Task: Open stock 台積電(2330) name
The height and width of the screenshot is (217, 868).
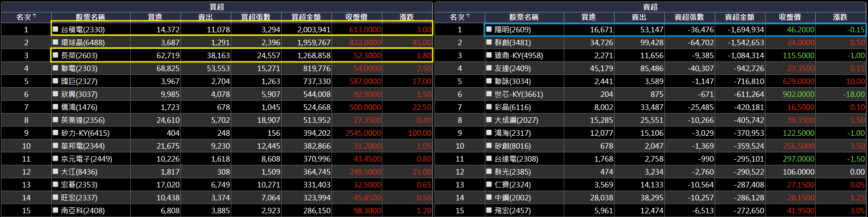Action: pos(83,30)
